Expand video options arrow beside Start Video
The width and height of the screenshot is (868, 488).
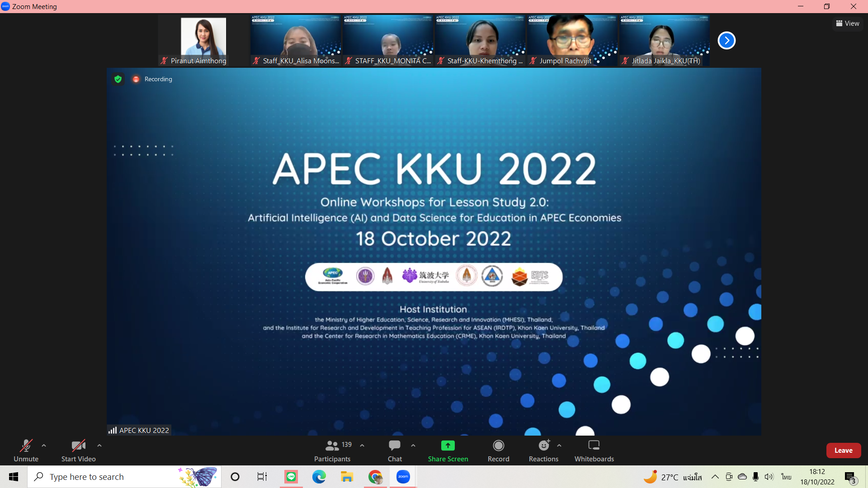coord(99,446)
